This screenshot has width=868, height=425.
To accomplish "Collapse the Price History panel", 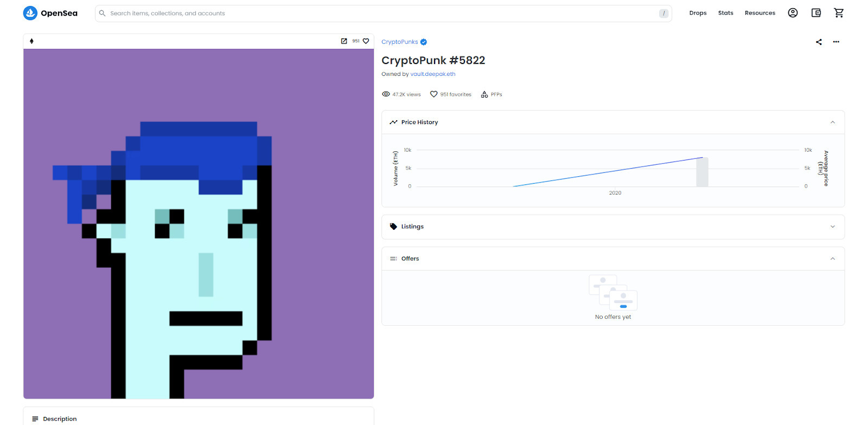I will [x=832, y=123].
